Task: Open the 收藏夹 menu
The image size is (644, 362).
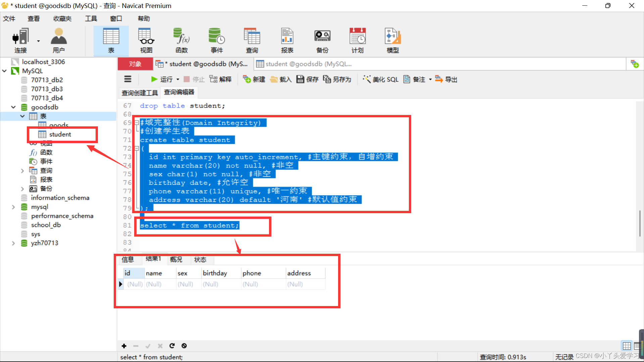Action: (x=62, y=19)
